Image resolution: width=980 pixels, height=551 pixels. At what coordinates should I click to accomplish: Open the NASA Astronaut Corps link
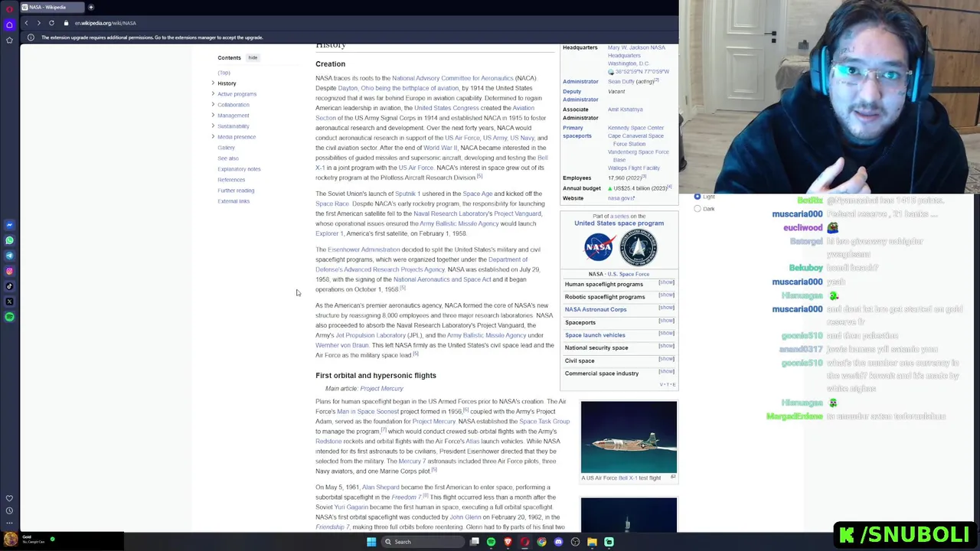point(596,309)
